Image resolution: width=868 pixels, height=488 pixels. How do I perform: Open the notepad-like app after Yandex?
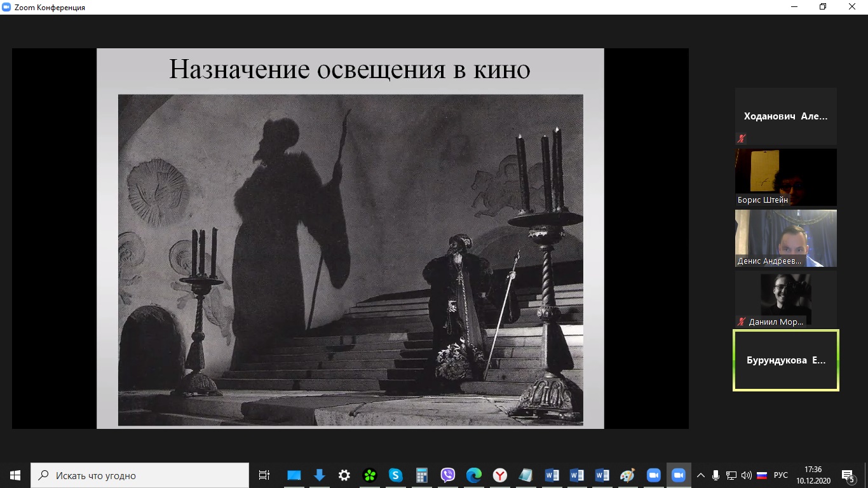pos(526,475)
